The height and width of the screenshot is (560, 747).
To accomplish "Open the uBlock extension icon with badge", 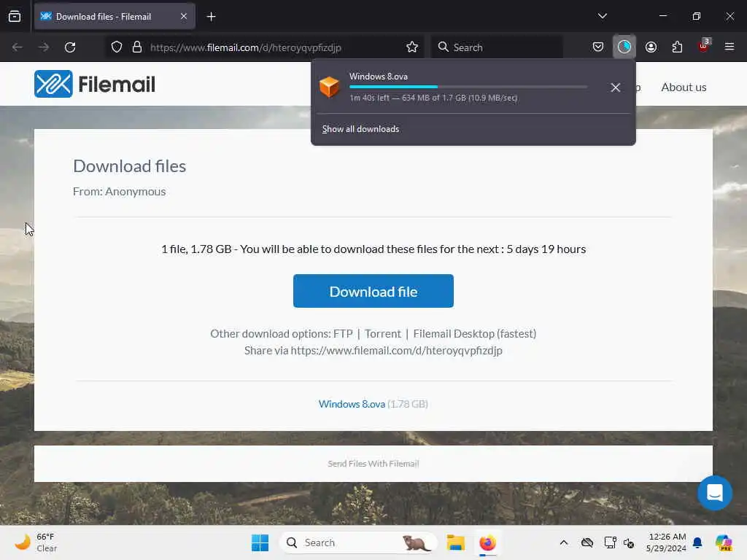I will coord(704,46).
